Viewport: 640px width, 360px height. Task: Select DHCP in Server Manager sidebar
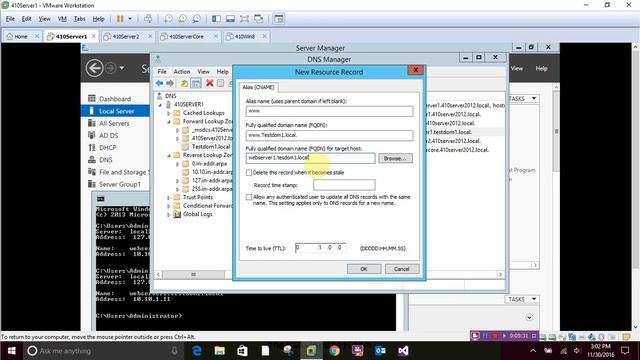pos(107,148)
